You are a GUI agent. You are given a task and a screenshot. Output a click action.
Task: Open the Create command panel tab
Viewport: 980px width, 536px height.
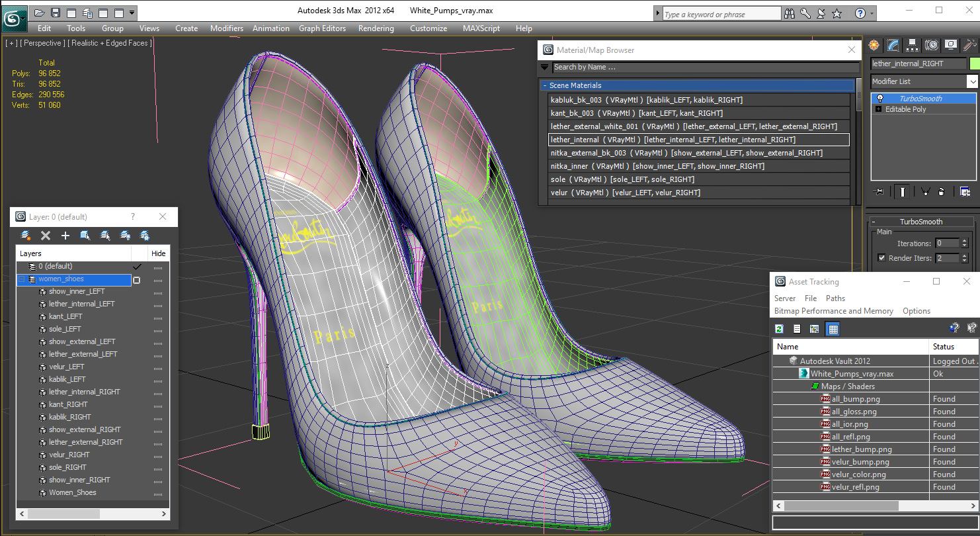pyautogui.click(x=874, y=45)
